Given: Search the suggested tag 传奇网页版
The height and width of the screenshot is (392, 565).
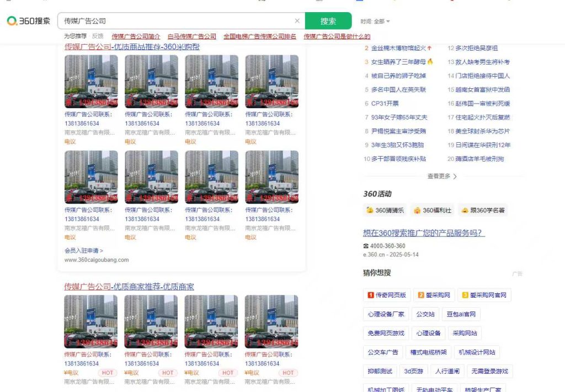Looking at the screenshot, I should click(x=387, y=295).
